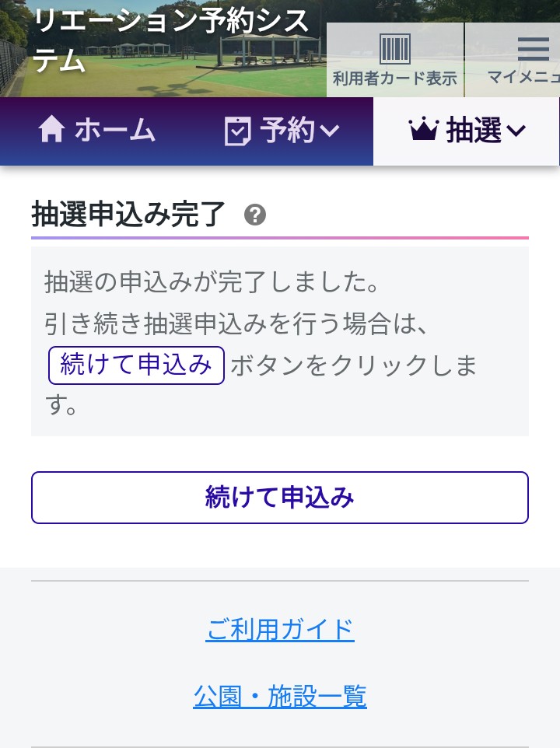Select the 抽選 menu label

click(474, 131)
